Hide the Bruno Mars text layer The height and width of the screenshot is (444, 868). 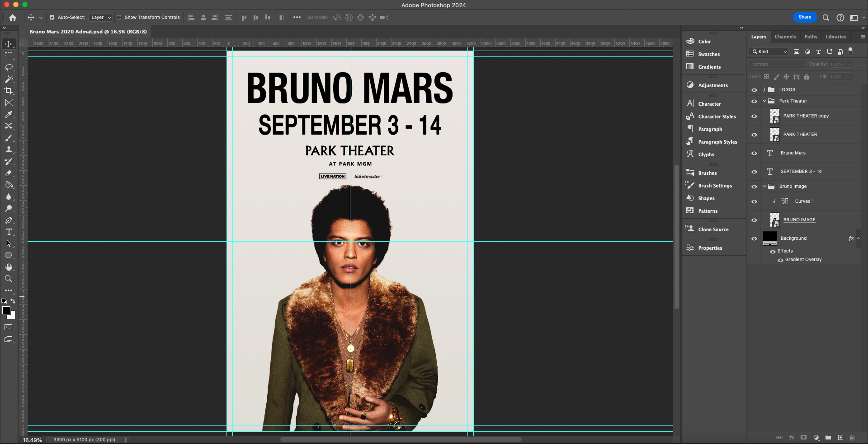click(x=754, y=153)
